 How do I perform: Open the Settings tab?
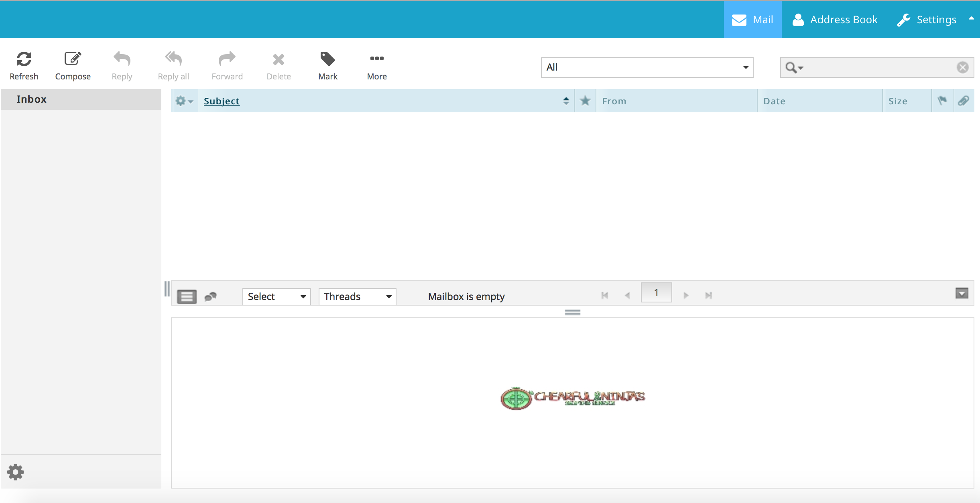click(x=927, y=19)
